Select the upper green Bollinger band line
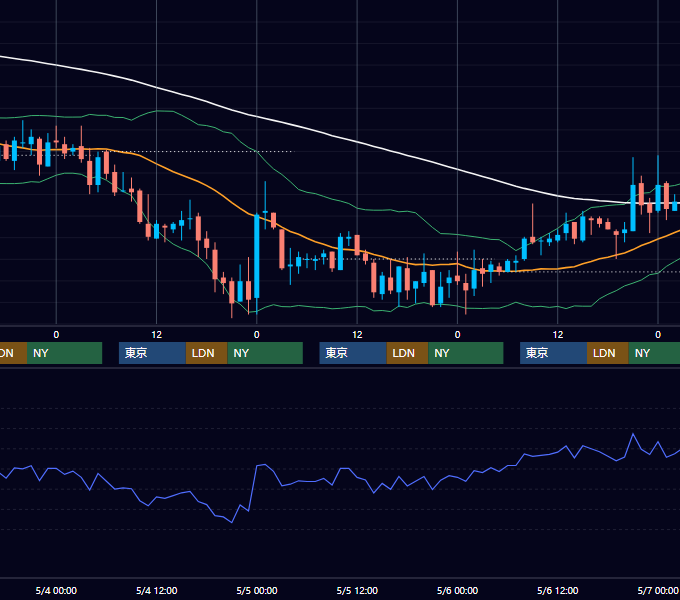The image size is (680, 600). (357, 208)
